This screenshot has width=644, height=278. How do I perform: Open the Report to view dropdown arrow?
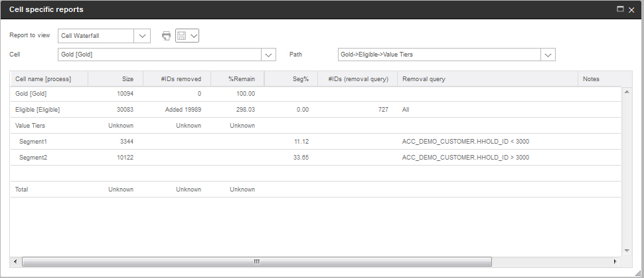click(142, 36)
